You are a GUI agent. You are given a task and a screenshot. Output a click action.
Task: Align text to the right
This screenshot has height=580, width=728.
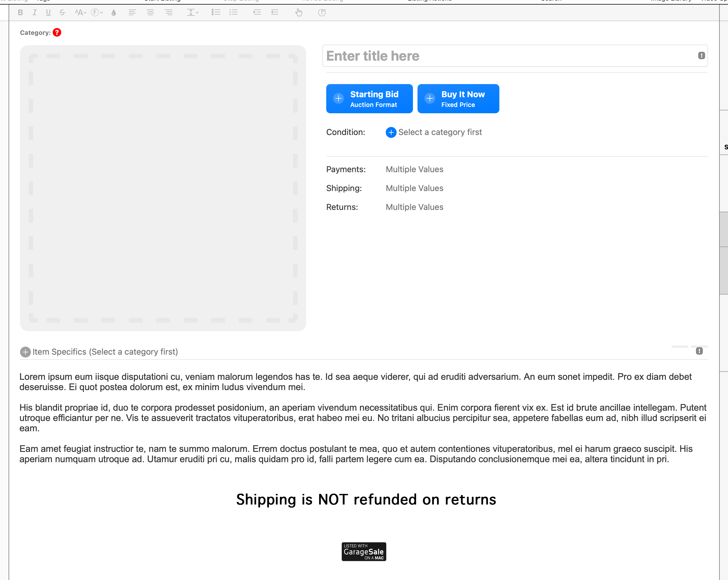coord(169,13)
